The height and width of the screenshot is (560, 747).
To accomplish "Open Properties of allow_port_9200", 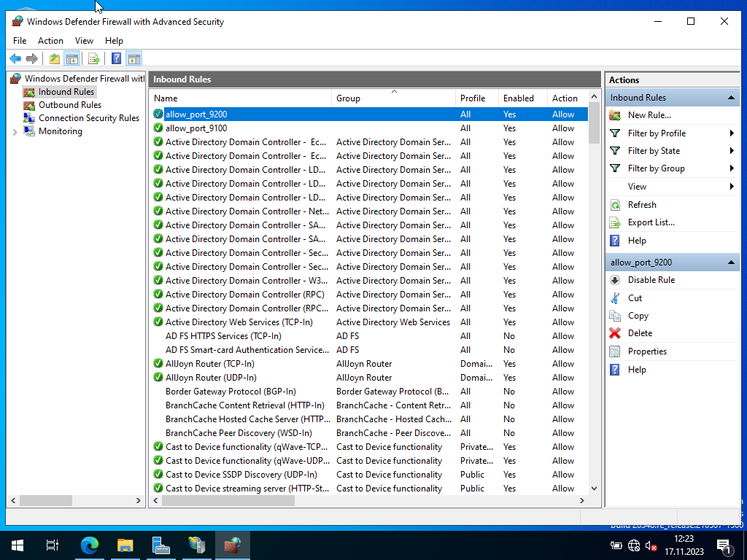I will pyautogui.click(x=647, y=351).
